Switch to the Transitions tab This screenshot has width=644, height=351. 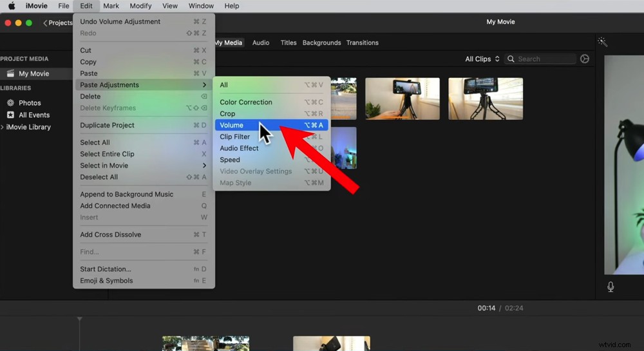(362, 43)
